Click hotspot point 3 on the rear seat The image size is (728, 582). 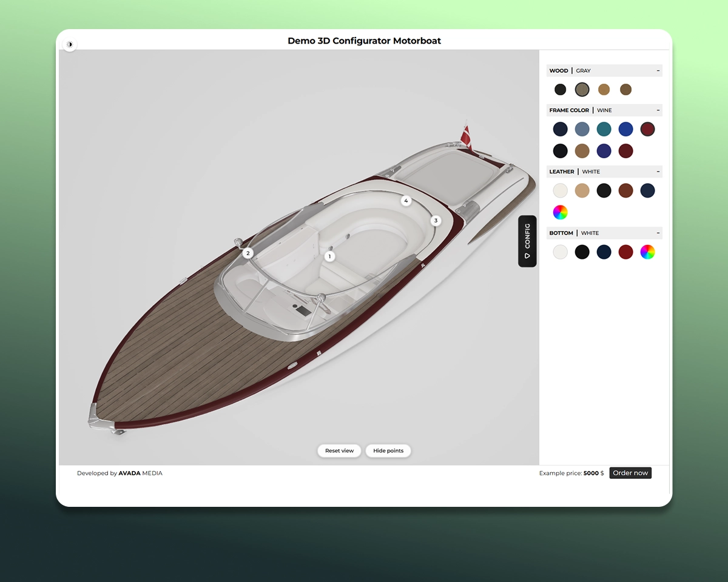pyautogui.click(x=436, y=221)
